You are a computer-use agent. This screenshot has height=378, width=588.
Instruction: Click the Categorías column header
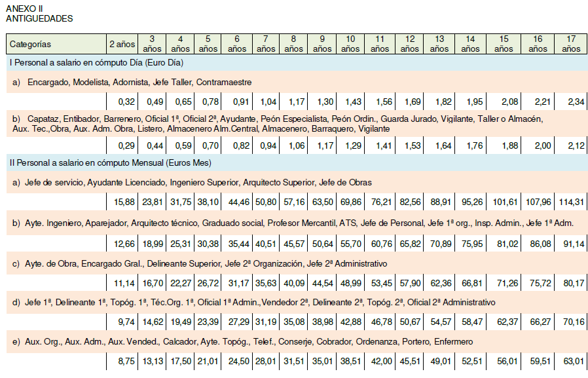pyautogui.click(x=56, y=44)
